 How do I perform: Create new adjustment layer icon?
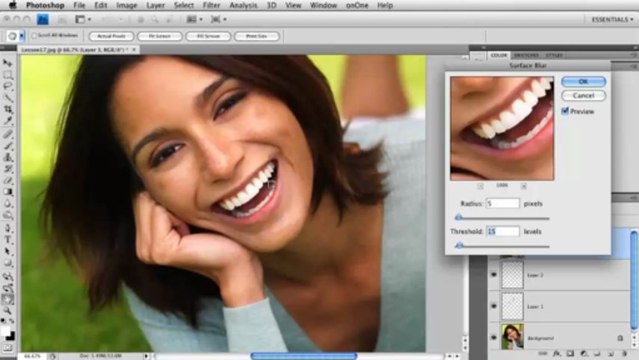[x=584, y=353]
